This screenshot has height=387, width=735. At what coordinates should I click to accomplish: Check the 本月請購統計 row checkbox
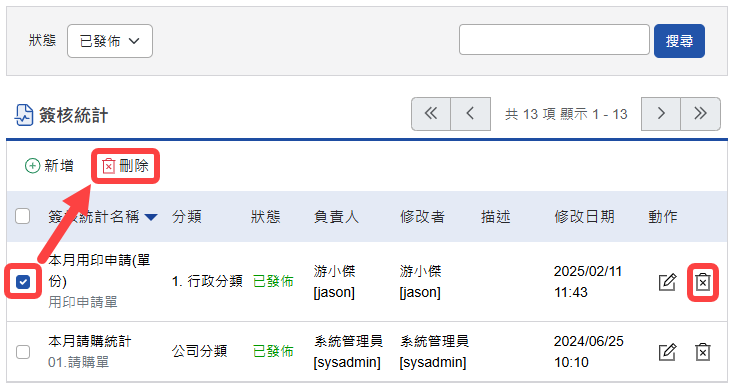pos(23,352)
